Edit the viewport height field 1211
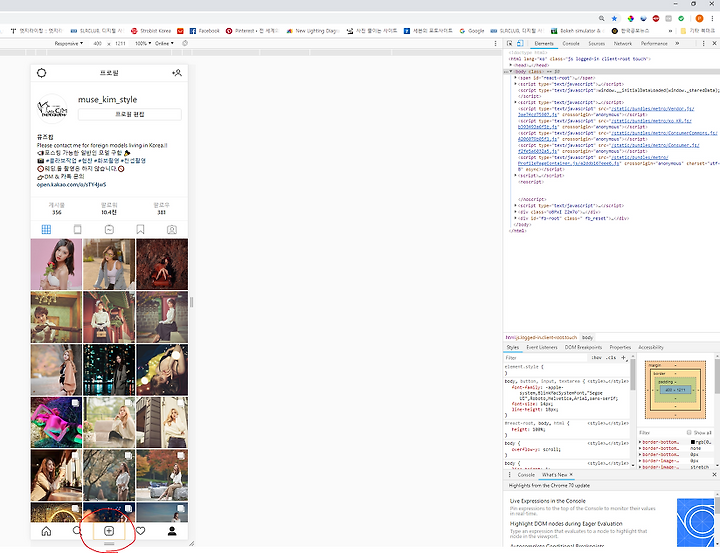The image size is (720, 553). (x=120, y=43)
